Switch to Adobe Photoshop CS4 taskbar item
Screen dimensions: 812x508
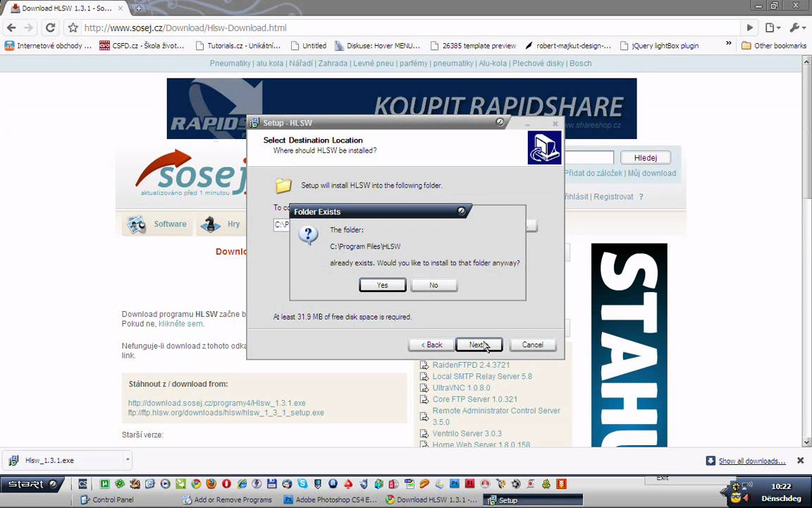[331, 500]
